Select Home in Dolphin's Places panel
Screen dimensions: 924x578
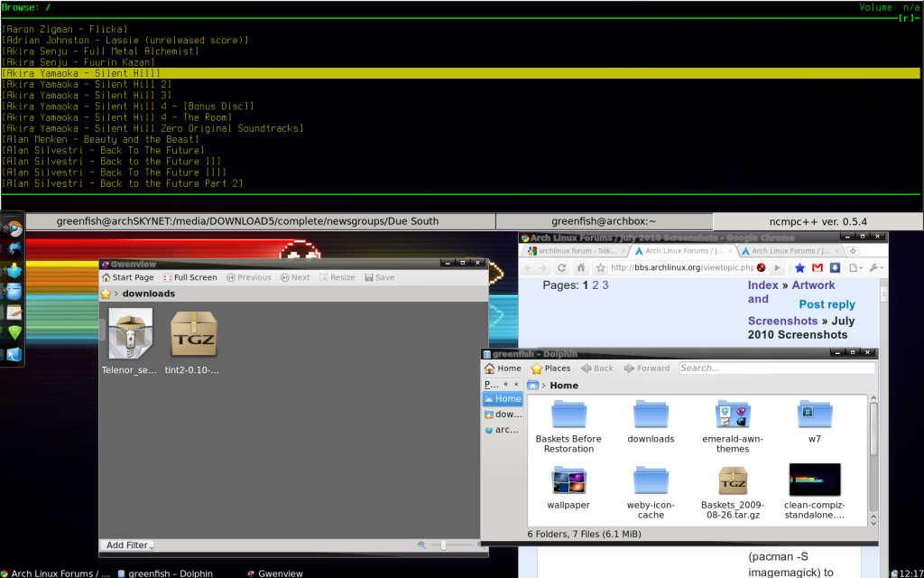point(502,398)
